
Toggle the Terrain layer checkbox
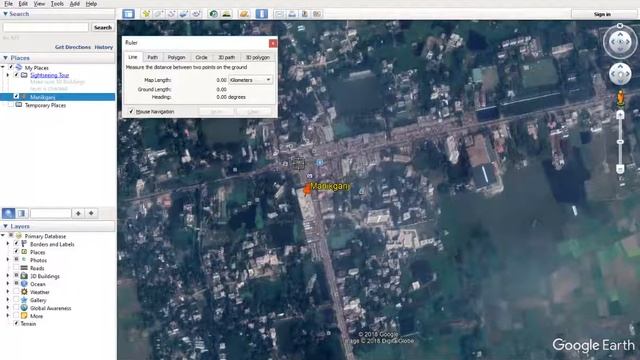click(16, 324)
